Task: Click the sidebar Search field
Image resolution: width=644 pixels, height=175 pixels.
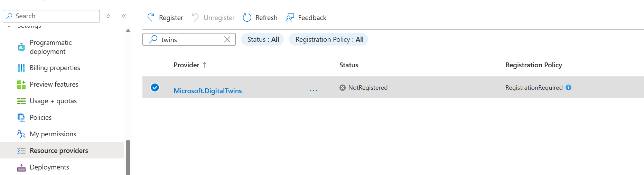Action: click(51, 16)
